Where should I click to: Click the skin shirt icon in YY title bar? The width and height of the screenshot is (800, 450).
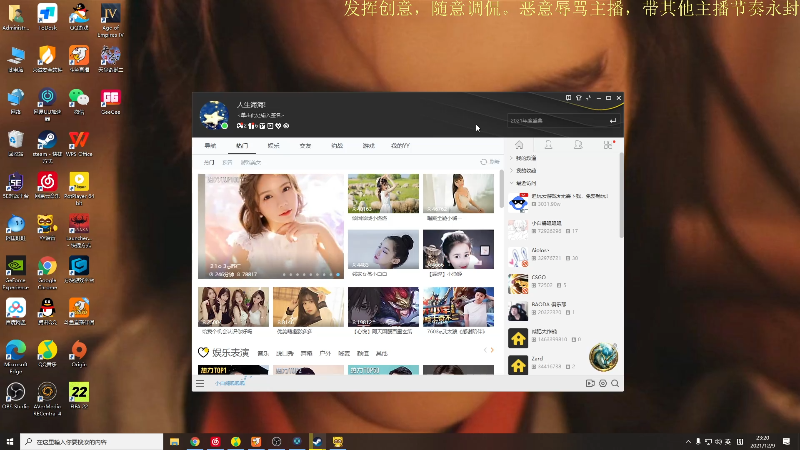[x=579, y=97]
